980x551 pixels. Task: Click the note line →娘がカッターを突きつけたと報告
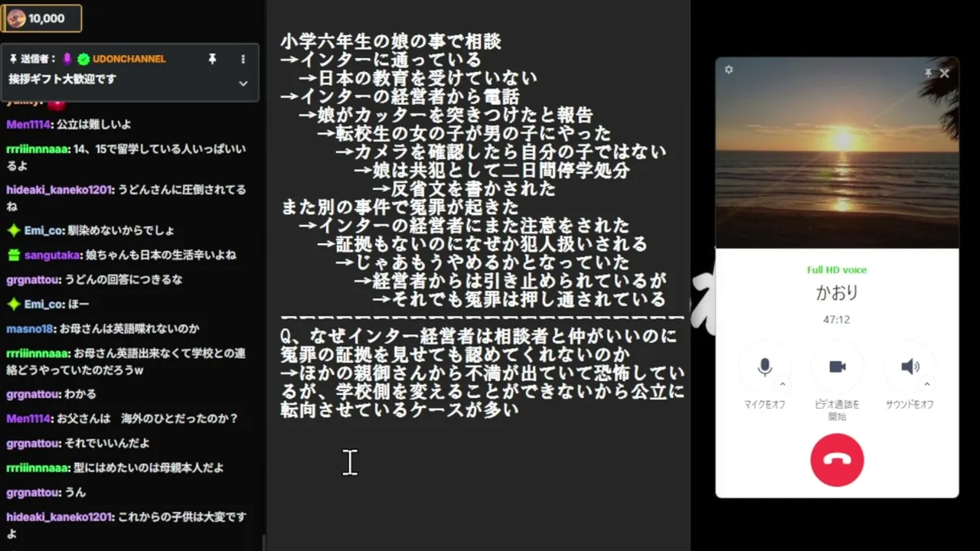tap(446, 115)
